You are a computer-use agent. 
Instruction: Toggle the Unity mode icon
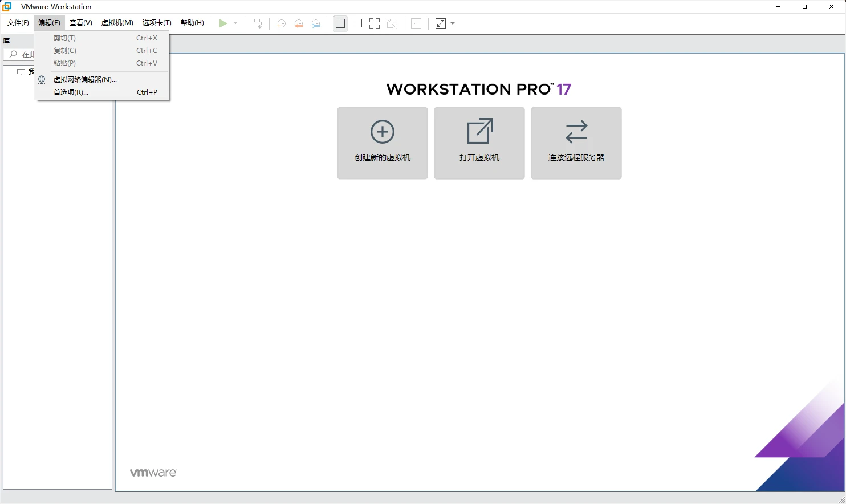pos(392,23)
